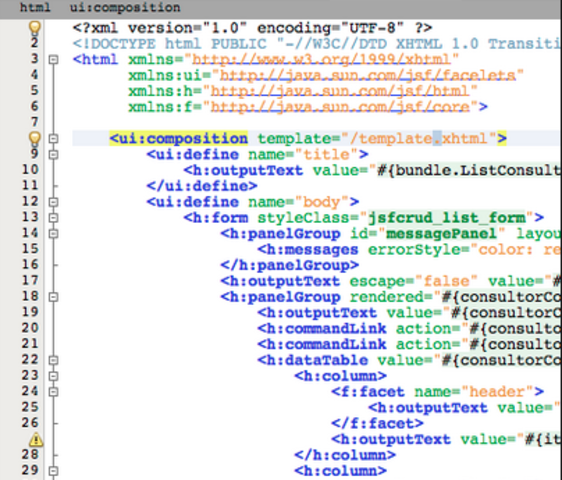Click line number 20 in the gutter
Image resolution: width=562 pixels, height=480 pixels.
[x=30, y=328]
